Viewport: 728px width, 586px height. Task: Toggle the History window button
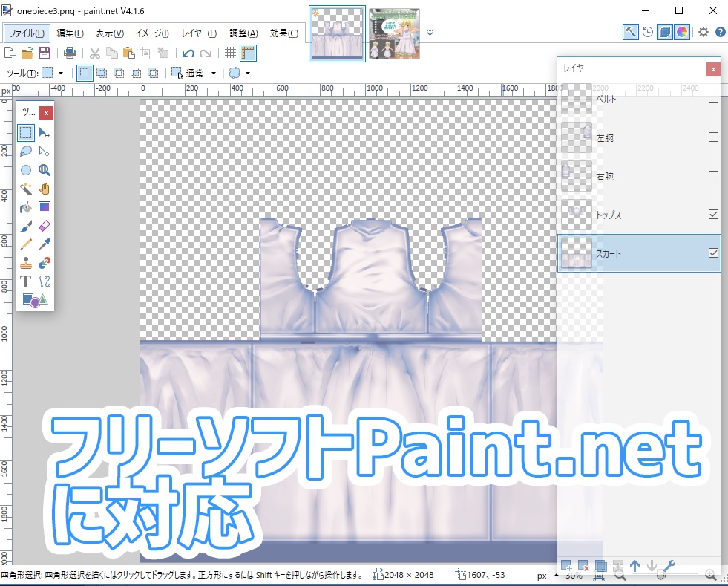(648, 32)
